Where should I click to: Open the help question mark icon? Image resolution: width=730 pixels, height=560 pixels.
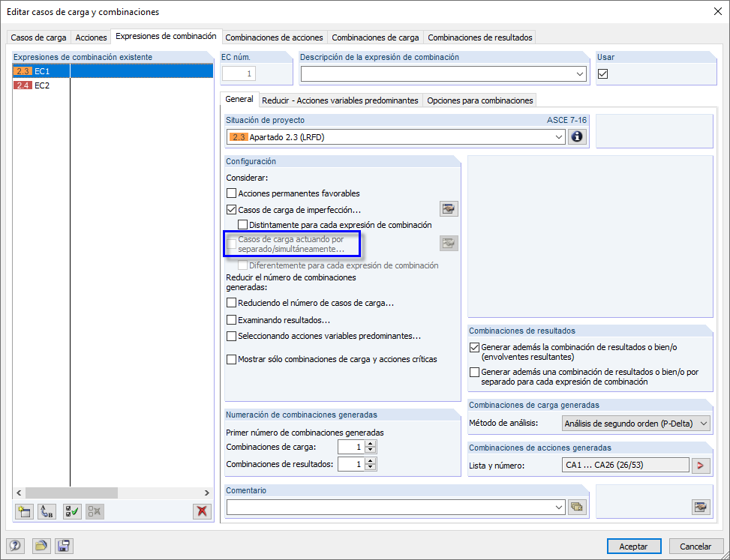[15, 546]
